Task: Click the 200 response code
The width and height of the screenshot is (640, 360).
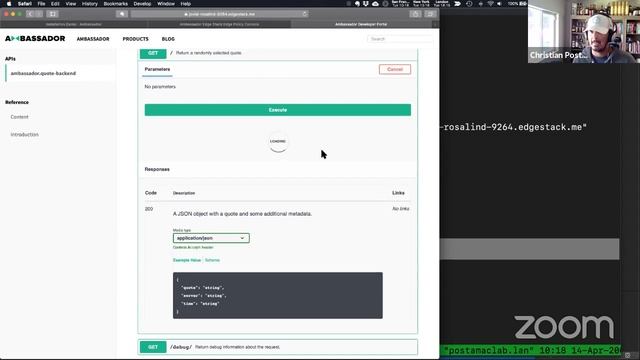Action: [x=149, y=209]
